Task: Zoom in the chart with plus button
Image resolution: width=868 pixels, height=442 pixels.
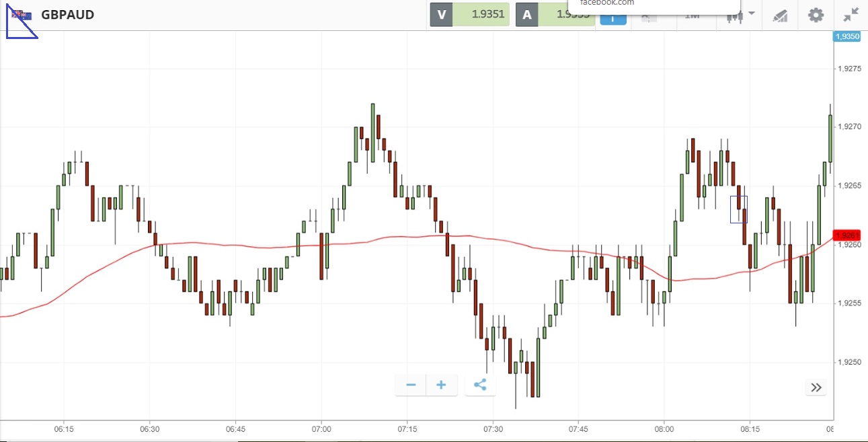Action: coord(441,385)
